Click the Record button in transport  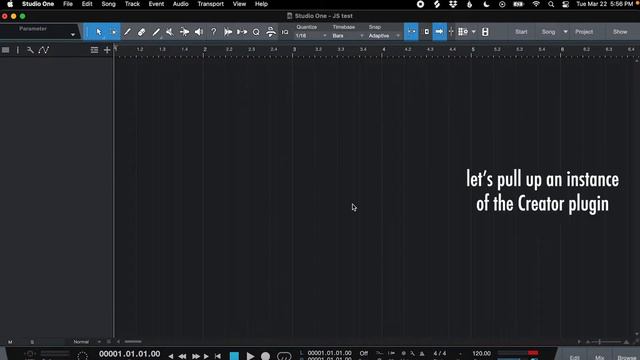tap(265, 356)
